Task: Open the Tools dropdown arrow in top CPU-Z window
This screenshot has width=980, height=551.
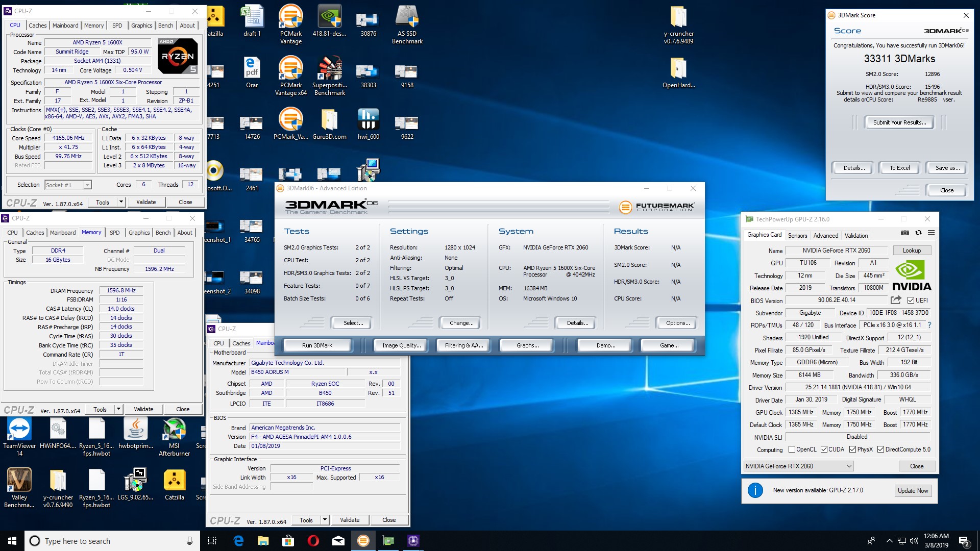Action: pos(121,202)
